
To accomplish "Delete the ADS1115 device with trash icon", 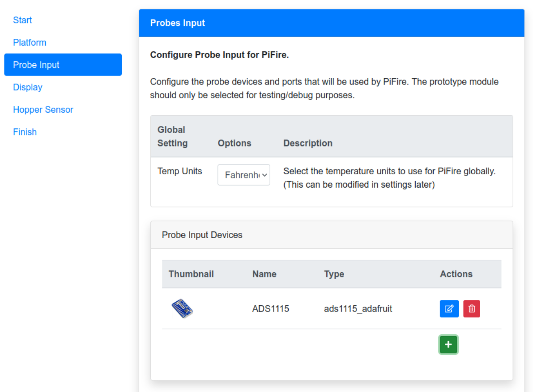I will click(471, 309).
